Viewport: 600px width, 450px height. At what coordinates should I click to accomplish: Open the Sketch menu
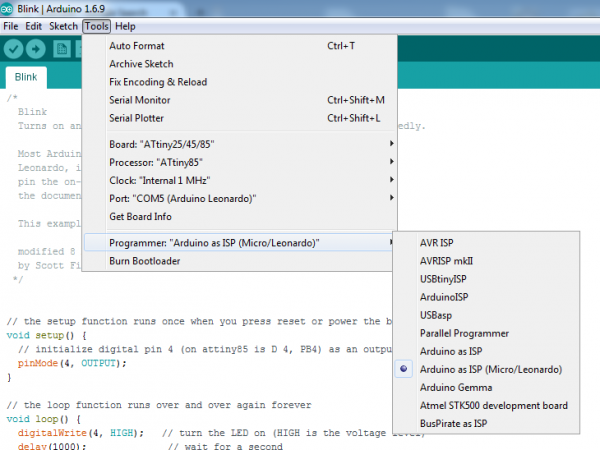(x=63, y=25)
